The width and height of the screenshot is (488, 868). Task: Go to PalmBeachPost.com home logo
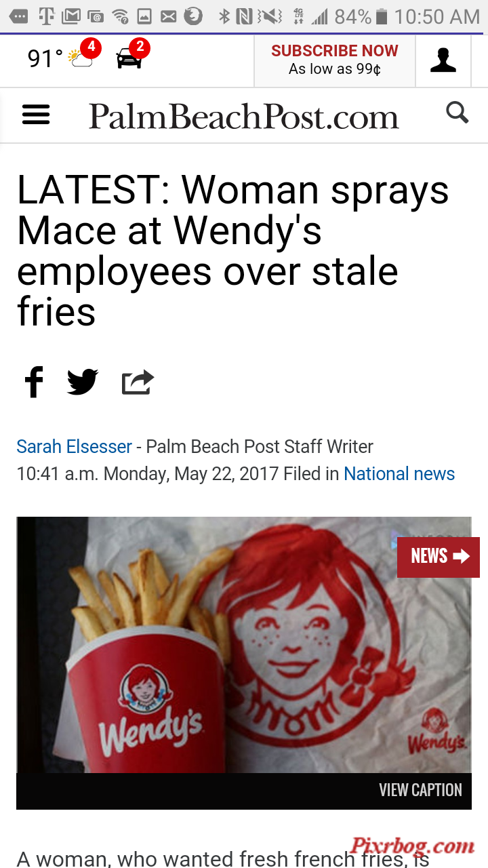click(243, 117)
